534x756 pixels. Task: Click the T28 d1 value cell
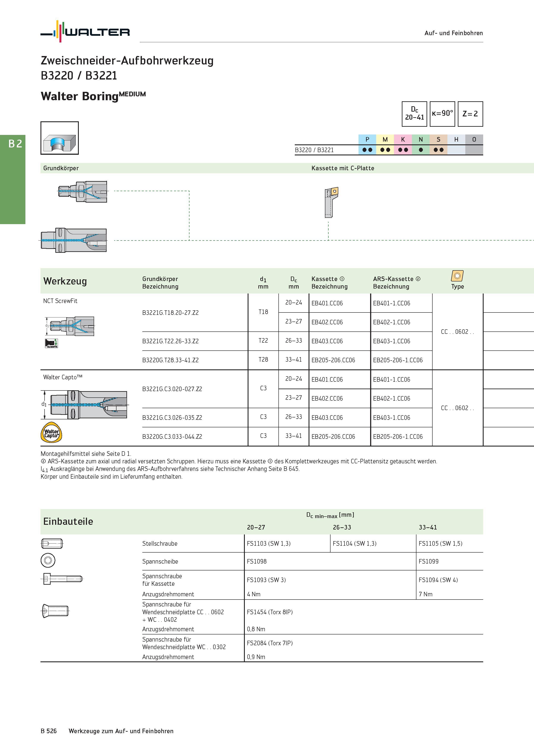(263, 360)
